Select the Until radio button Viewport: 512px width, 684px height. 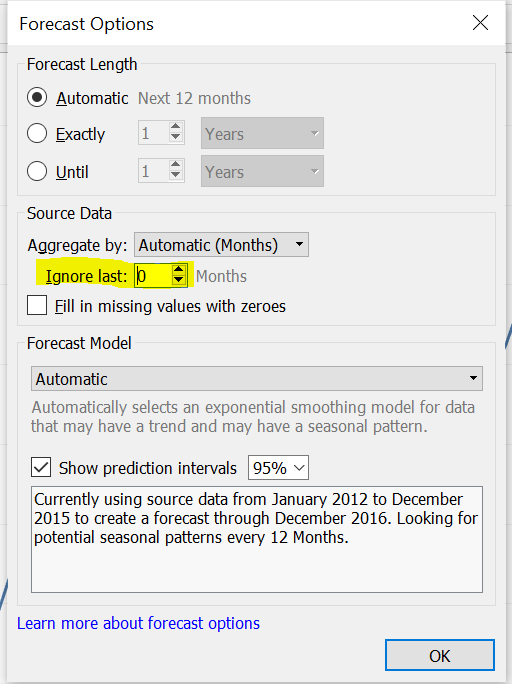(x=37, y=171)
